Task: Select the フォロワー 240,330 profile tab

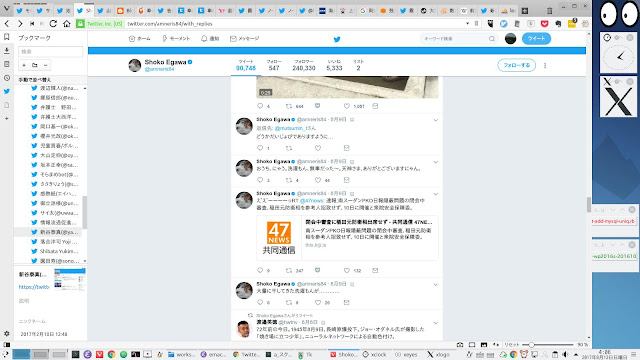Action: pyautogui.click(x=304, y=65)
